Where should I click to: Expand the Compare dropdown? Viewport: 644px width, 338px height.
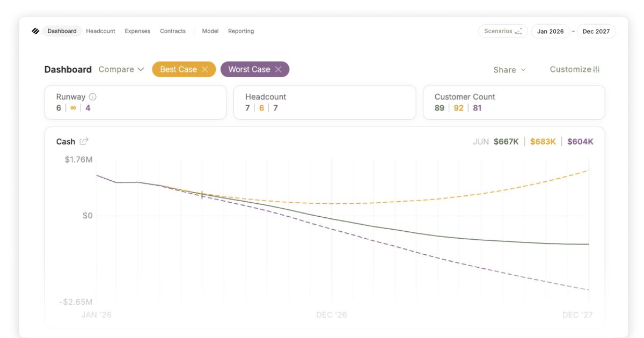121,69
